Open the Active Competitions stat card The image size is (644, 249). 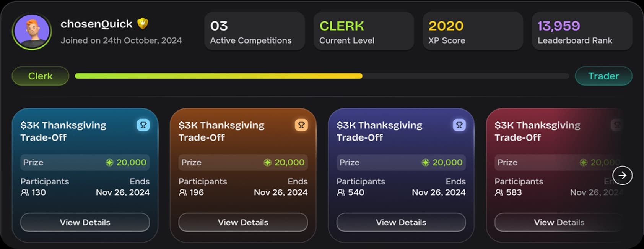pyautogui.click(x=254, y=31)
